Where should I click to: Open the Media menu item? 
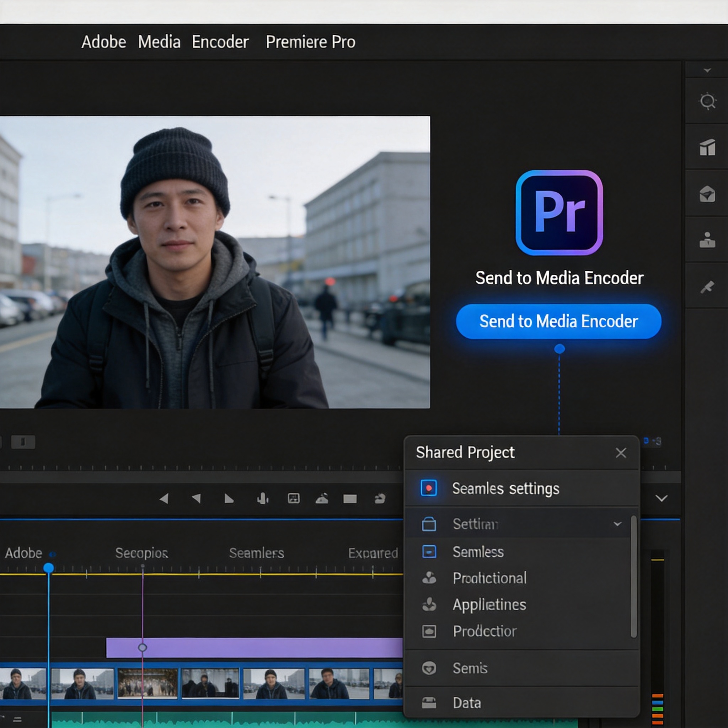click(x=159, y=42)
